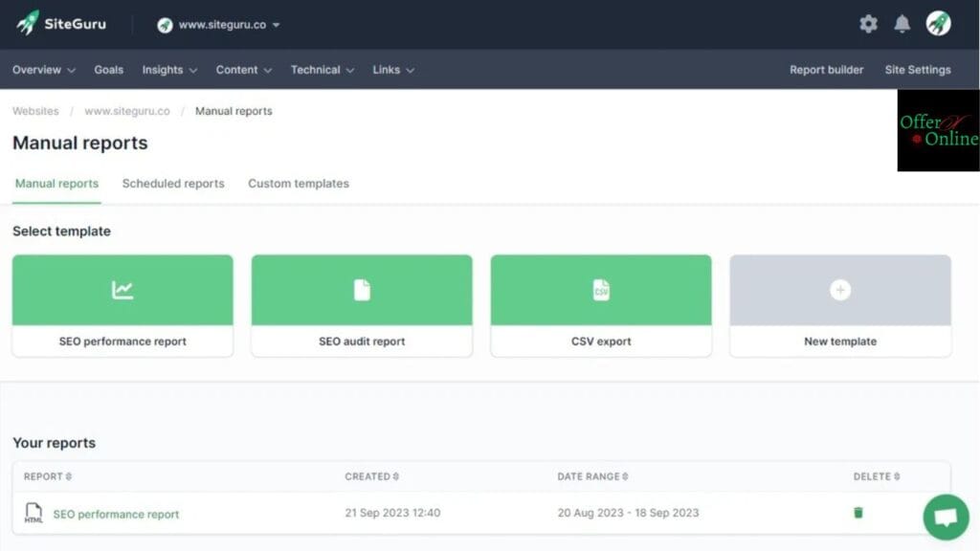Select the Manual reports tab
The image size is (980, 551).
56,184
